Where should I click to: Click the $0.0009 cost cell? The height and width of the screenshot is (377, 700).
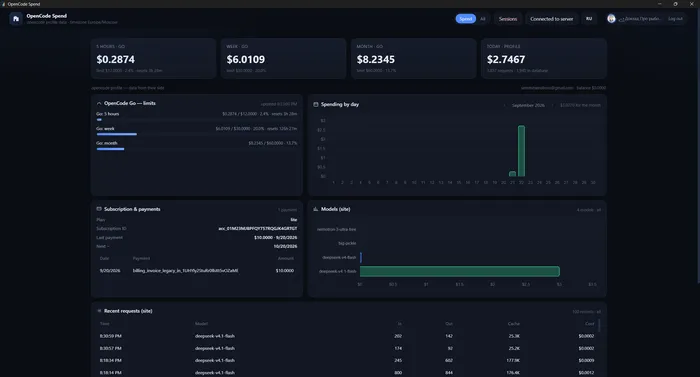[586, 360]
